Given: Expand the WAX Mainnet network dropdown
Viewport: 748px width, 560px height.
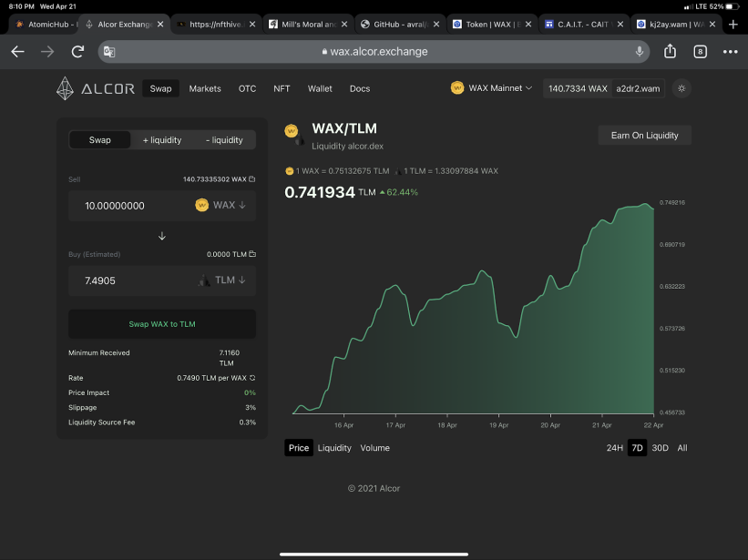Looking at the screenshot, I should pos(491,88).
